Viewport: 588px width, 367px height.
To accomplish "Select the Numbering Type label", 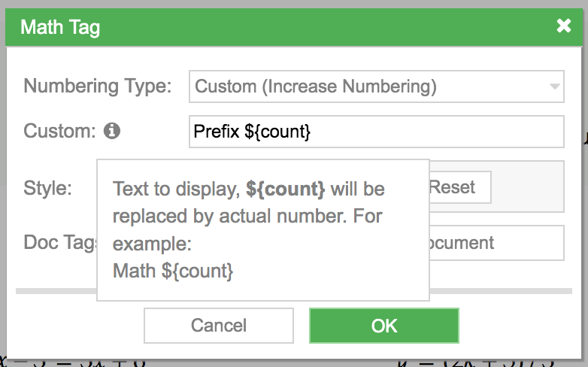I will coord(98,86).
